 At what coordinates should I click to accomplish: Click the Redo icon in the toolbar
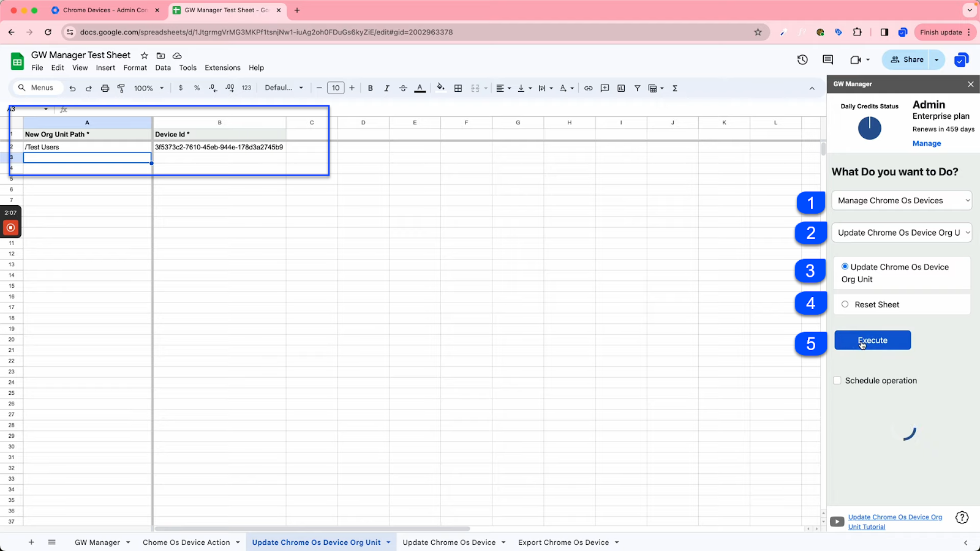[88, 88]
